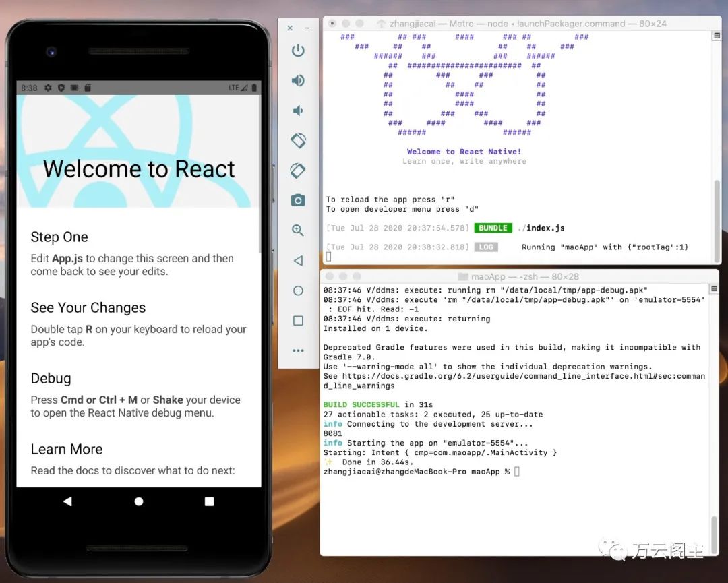Tap the battery icon in phone status bar
728x583 pixels.
[254, 87]
